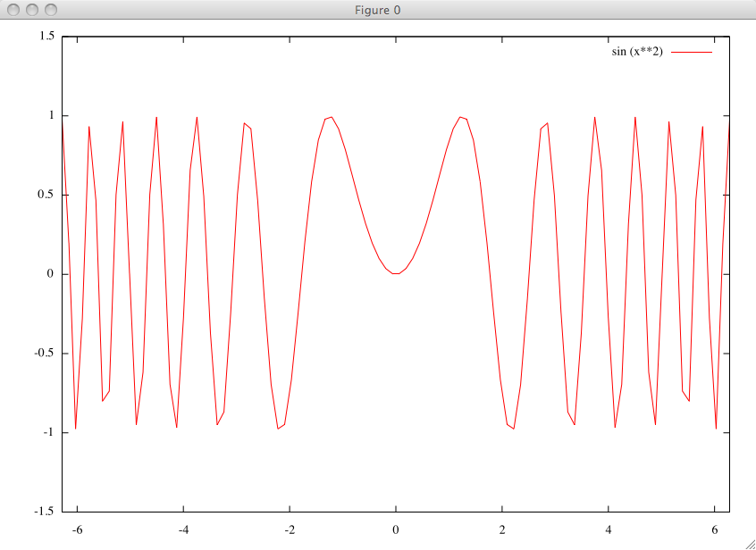The width and height of the screenshot is (756, 550).
Task: Click the x-axis label -4
Action: click(x=184, y=529)
